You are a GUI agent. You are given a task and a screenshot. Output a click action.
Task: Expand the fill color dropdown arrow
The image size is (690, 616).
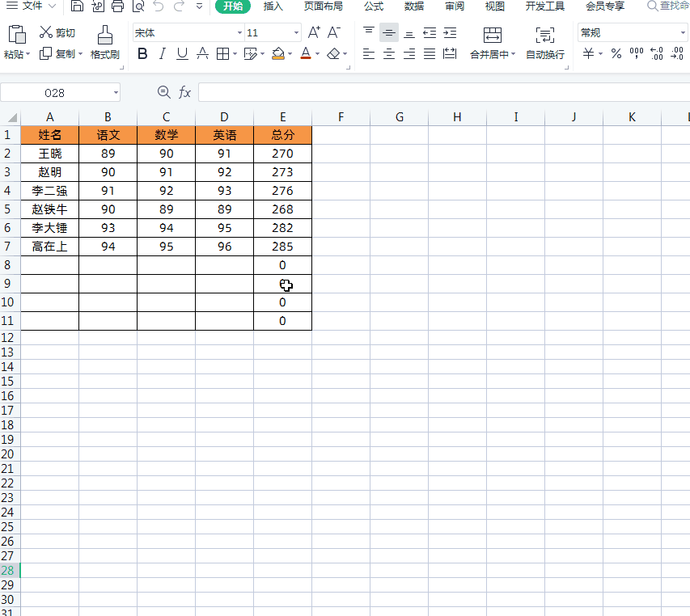[290, 54]
